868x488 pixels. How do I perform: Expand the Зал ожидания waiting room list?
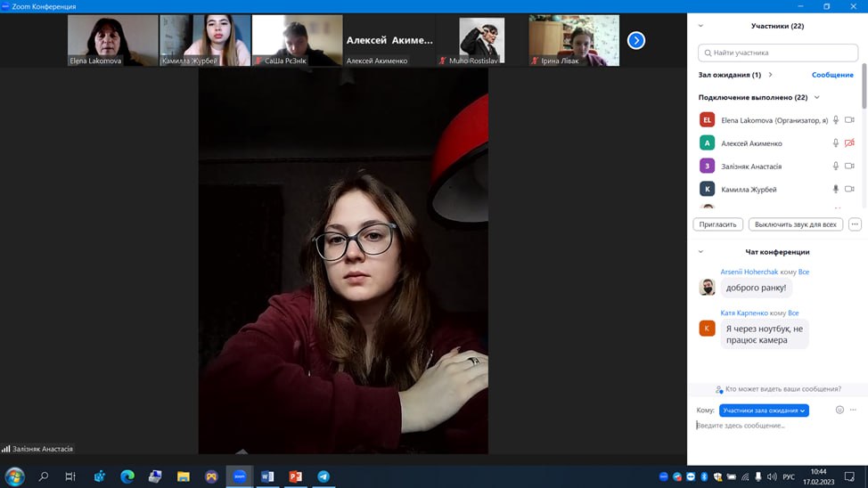pos(770,75)
